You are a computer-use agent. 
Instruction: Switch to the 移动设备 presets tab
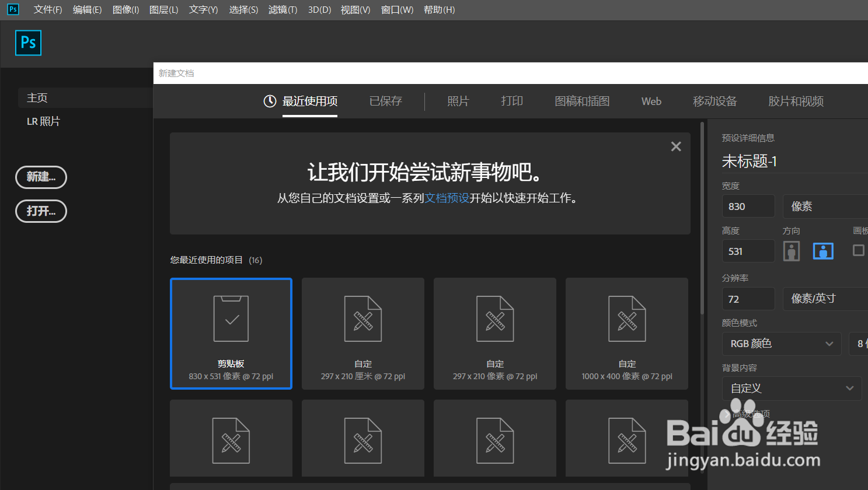point(714,100)
